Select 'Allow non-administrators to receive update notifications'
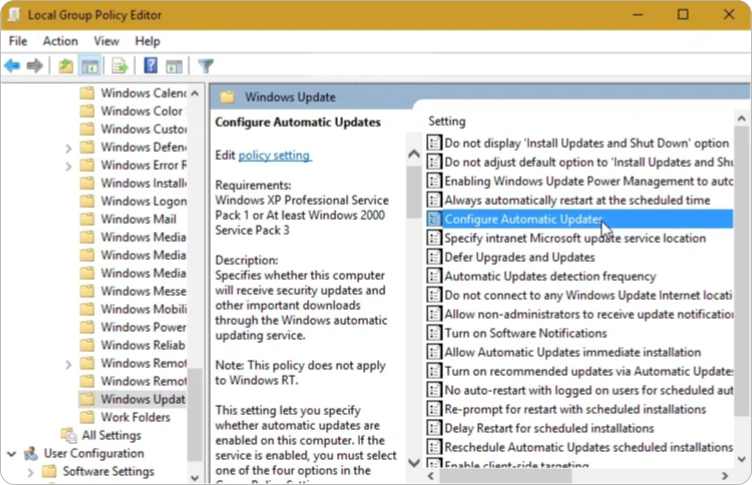Screen dimensions: 752x485 (588, 314)
